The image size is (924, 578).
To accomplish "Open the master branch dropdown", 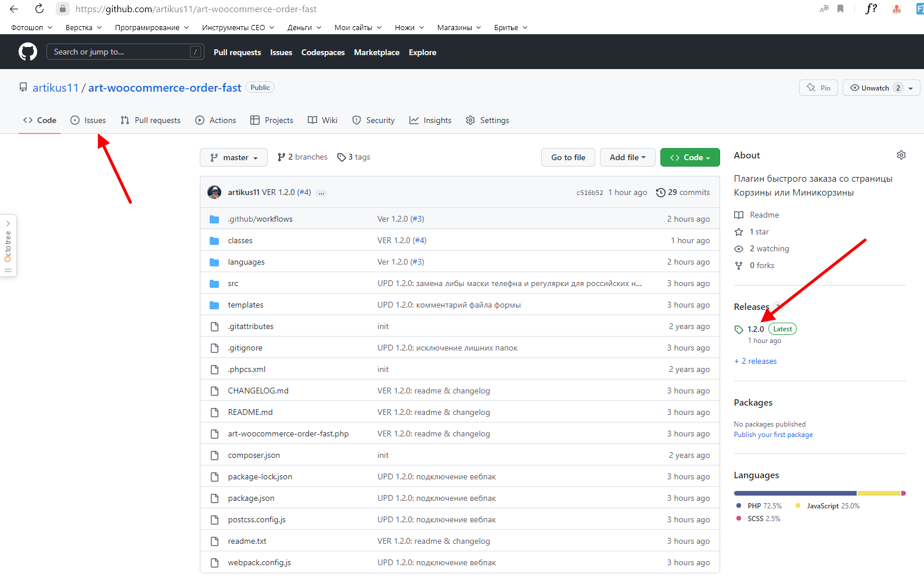I will [233, 157].
